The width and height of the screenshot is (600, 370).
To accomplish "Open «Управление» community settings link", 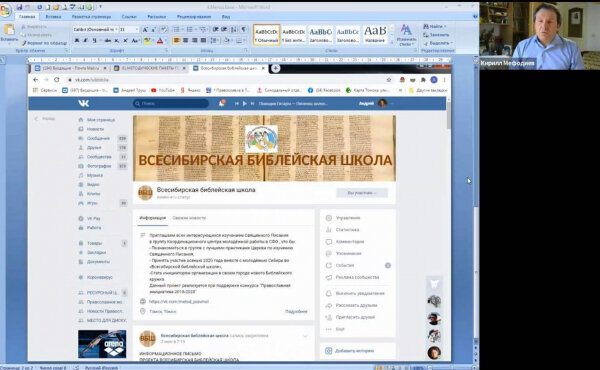I will [348, 218].
